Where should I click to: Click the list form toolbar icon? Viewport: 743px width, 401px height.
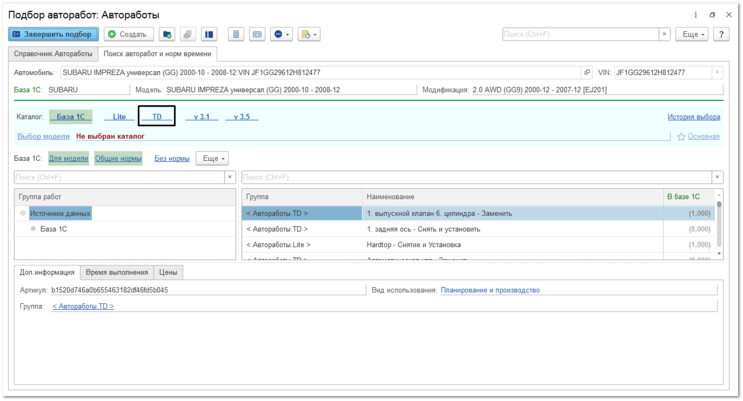(236, 34)
